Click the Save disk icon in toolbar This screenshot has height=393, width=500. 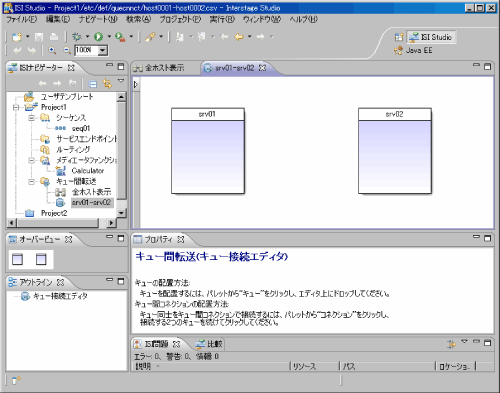pyautogui.click(x=39, y=36)
